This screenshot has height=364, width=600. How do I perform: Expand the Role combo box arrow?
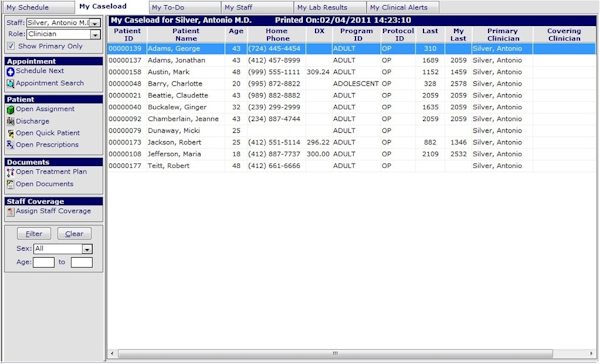[95, 35]
